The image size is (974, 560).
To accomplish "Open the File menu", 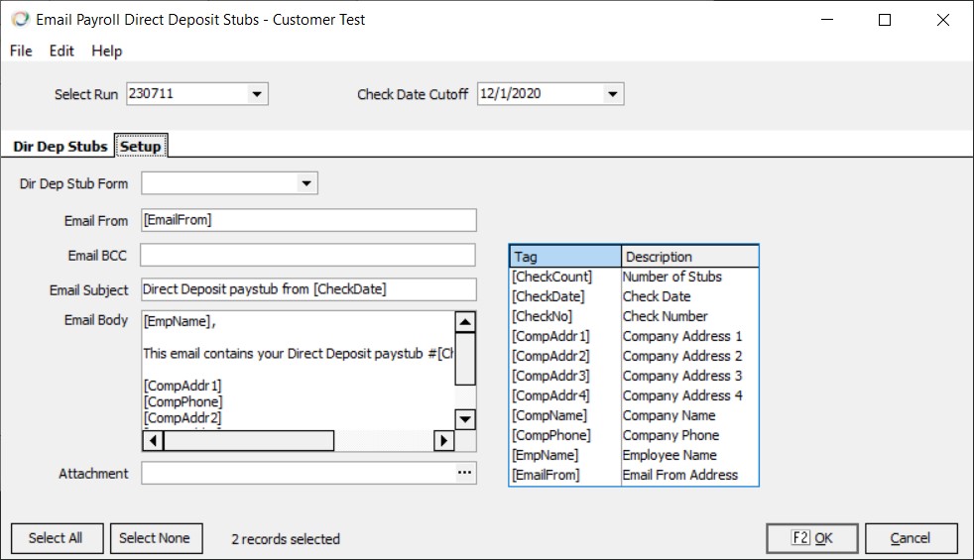I will pyautogui.click(x=21, y=51).
